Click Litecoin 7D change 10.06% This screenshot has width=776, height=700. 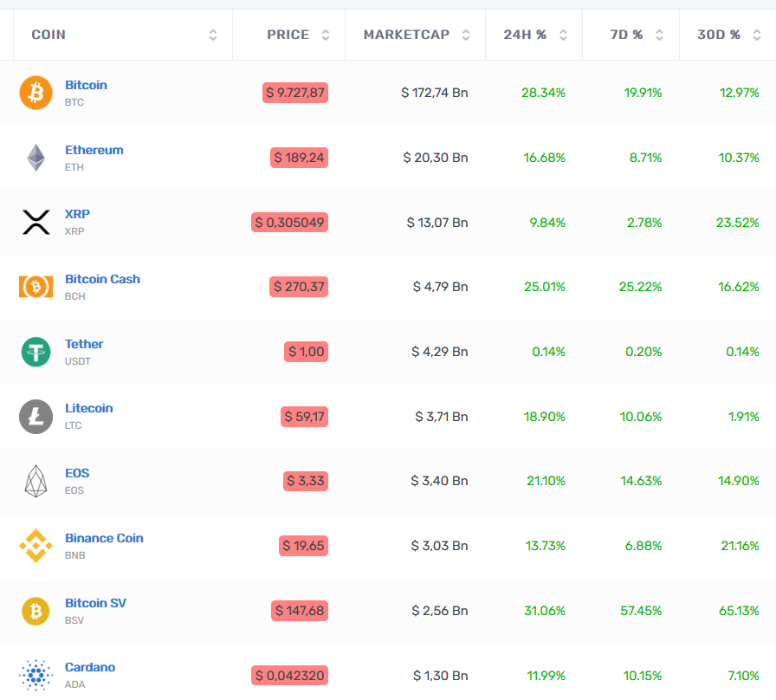click(641, 417)
